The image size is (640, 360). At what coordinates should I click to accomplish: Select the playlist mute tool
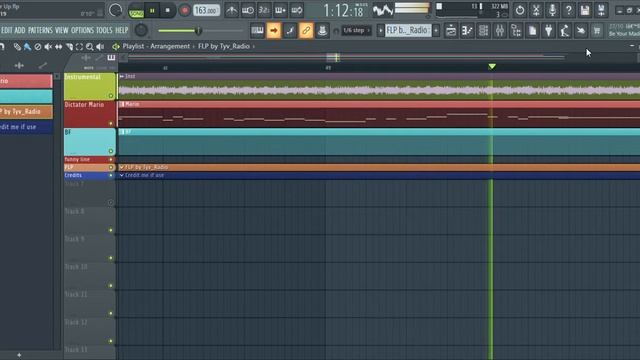(48, 47)
